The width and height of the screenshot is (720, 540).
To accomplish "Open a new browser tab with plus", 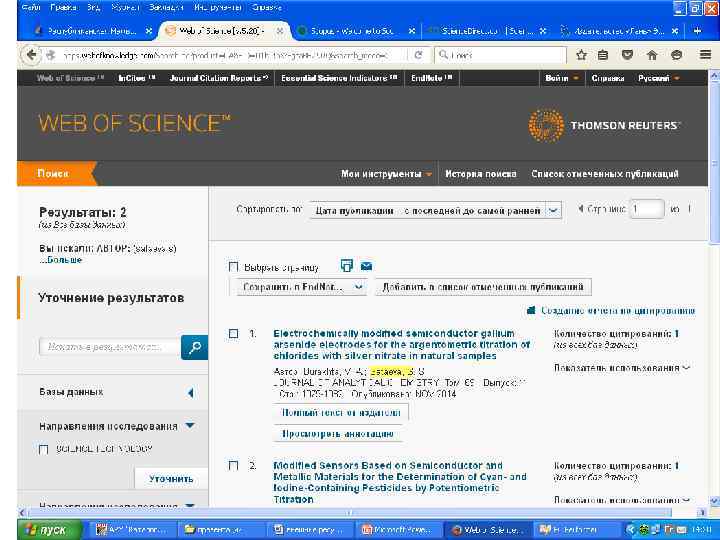I will click(x=697, y=31).
